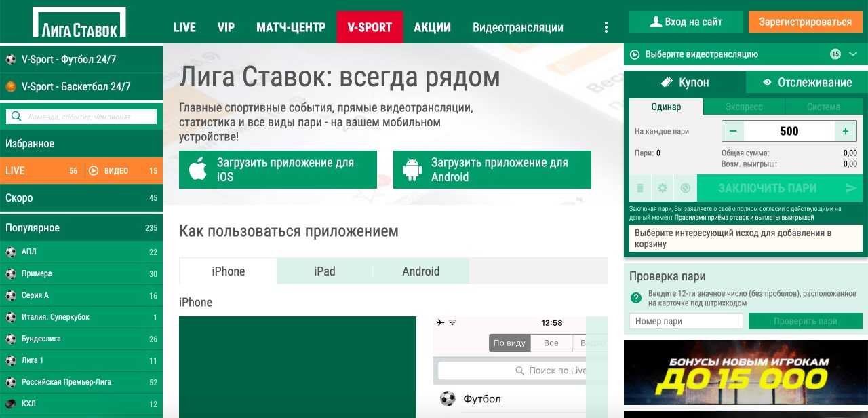Open the LIVE navigation item

pyautogui.click(x=184, y=27)
